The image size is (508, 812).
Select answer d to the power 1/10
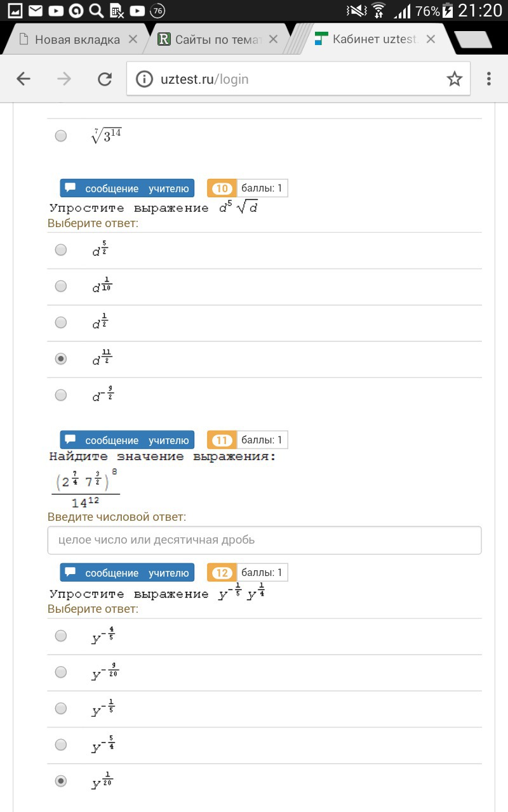coord(61,286)
